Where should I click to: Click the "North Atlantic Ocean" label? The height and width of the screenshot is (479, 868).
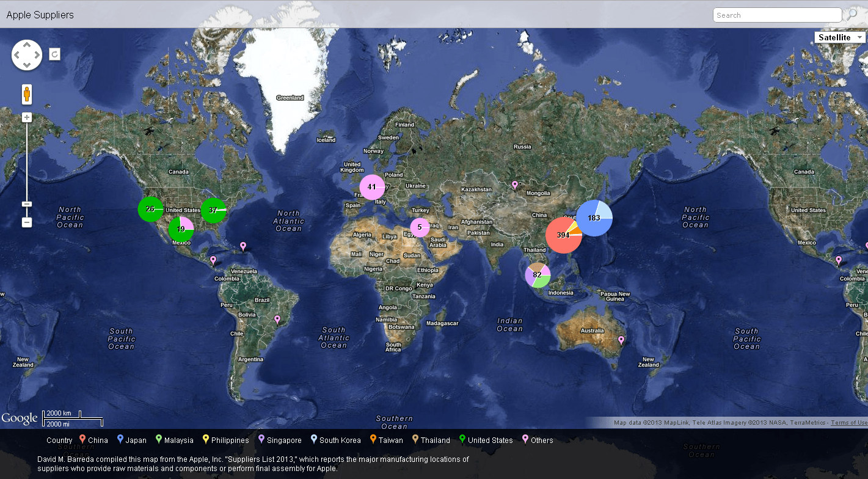coord(288,221)
